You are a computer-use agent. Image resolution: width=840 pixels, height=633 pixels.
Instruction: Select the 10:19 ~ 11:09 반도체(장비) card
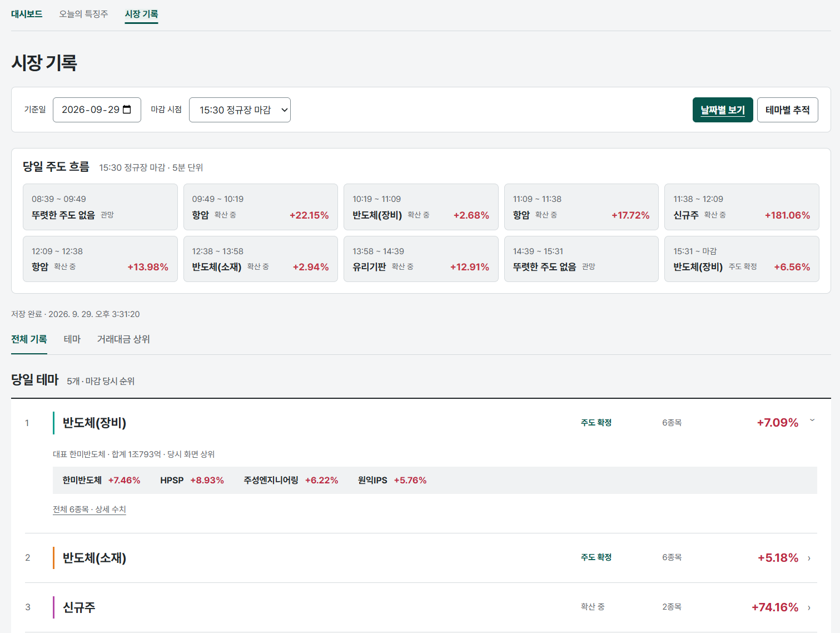click(x=421, y=207)
